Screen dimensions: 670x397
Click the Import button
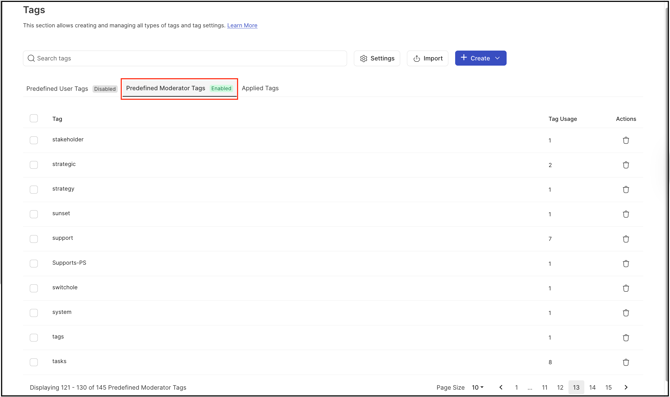427,58
